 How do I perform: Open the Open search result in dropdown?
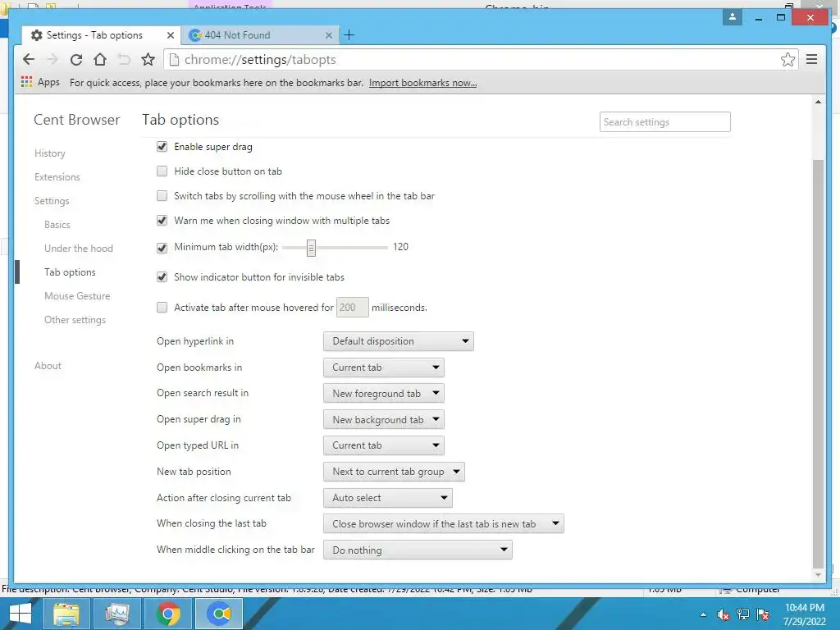[x=384, y=393]
